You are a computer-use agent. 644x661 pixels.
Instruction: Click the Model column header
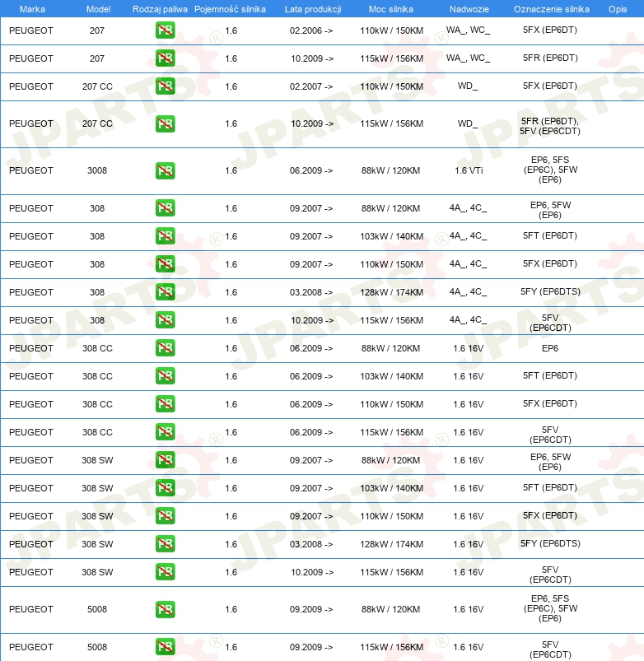coord(98,9)
